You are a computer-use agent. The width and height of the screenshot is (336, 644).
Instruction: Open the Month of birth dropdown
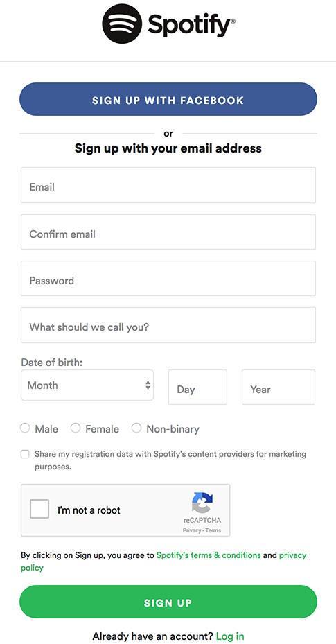coord(87,385)
